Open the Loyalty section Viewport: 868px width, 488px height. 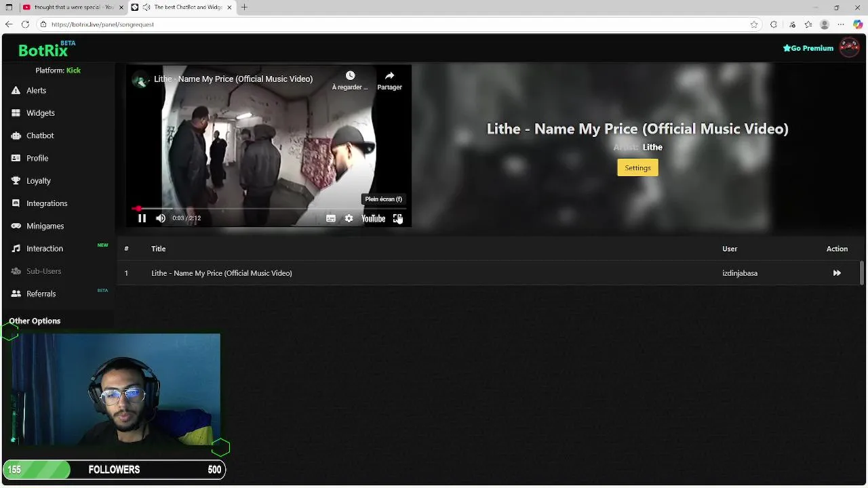pos(39,181)
